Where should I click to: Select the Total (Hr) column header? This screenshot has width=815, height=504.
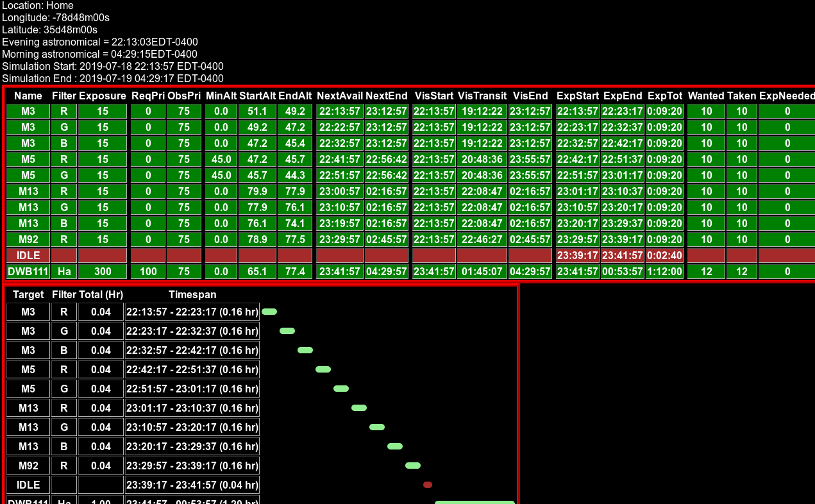coord(101,294)
